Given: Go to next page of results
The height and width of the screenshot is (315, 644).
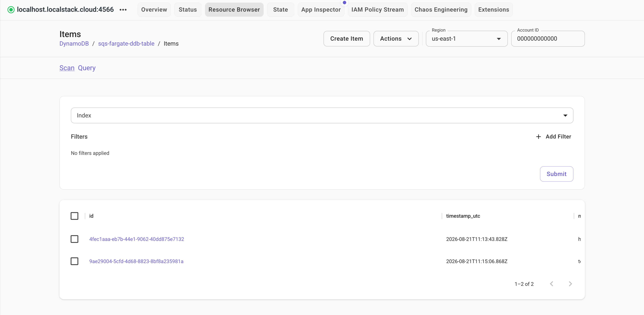Looking at the screenshot, I should pos(570,284).
